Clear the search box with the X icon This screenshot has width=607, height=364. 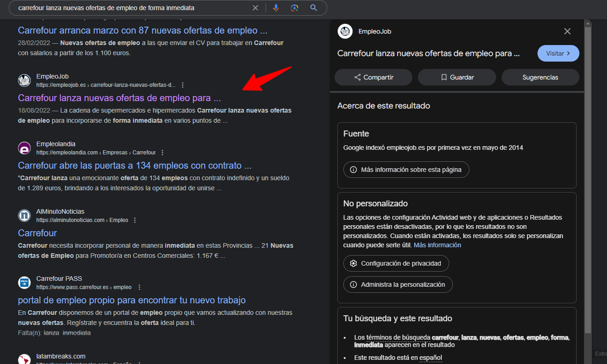pos(255,8)
